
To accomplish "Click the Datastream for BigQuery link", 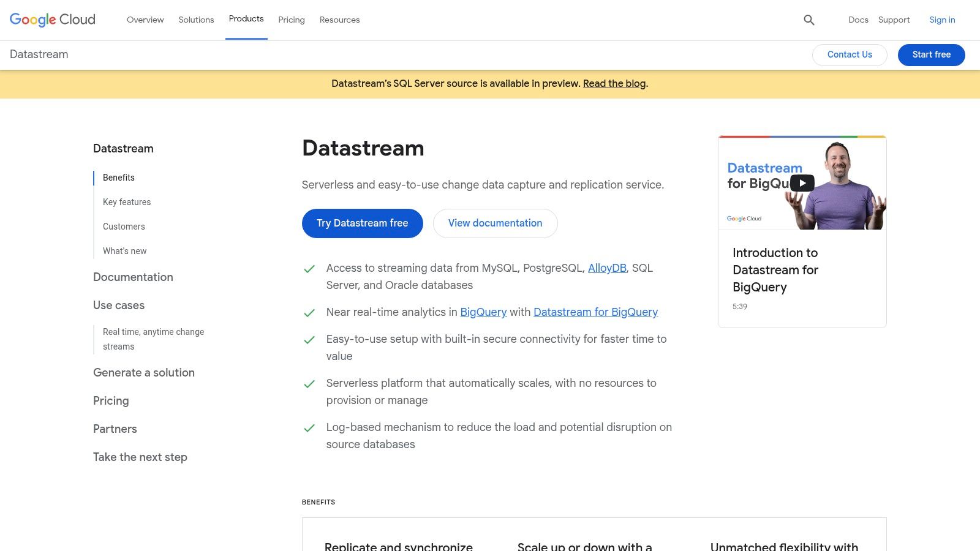I will pyautogui.click(x=595, y=312).
